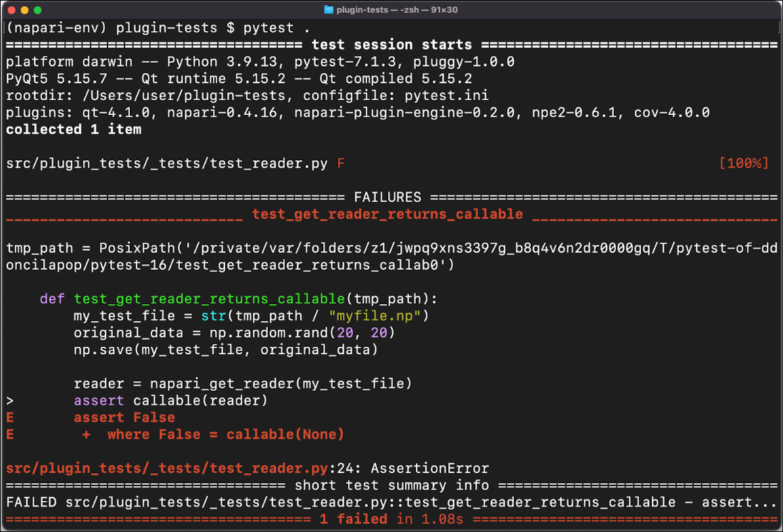The height and width of the screenshot is (532, 783).
Task: Select the src/plugin_tests/_tests/test_reader.py path
Action: click(x=166, y=163)
